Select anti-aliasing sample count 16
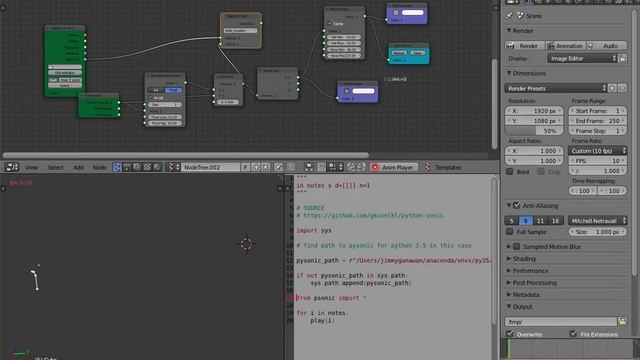Image resolution: width=640 pixels, height=360 pixels. pos(555,221)
